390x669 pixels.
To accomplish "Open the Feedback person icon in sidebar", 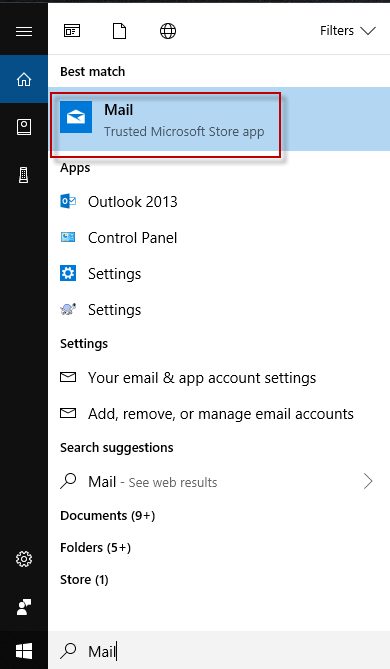I will [x=24, y=607].
